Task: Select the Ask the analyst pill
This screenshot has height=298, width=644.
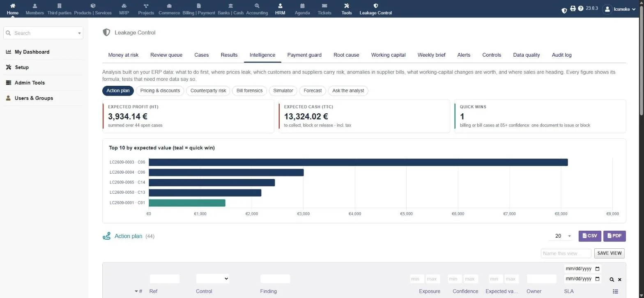Action: click(x=348, y=91)
